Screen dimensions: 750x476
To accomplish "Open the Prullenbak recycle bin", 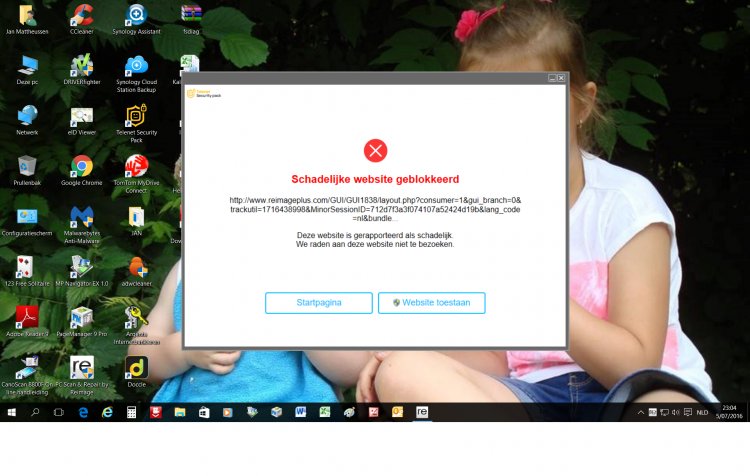I will pyautogui.click(x=27, y=166).
